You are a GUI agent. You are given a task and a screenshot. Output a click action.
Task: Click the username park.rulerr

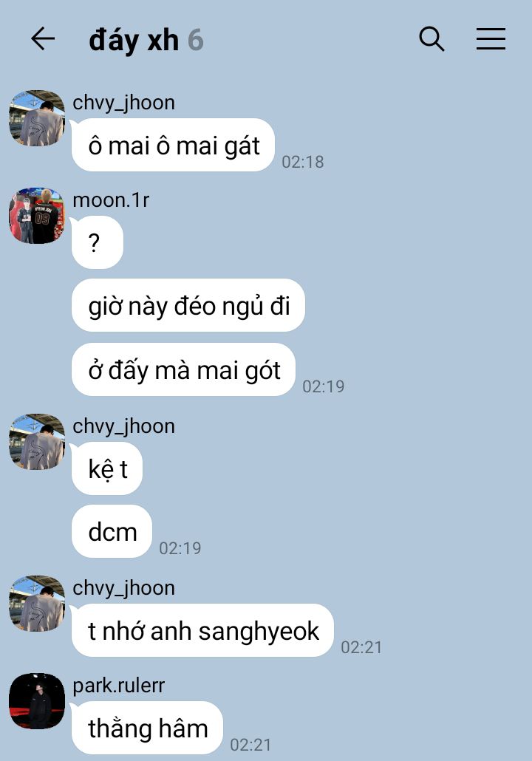tap(119, 686)
